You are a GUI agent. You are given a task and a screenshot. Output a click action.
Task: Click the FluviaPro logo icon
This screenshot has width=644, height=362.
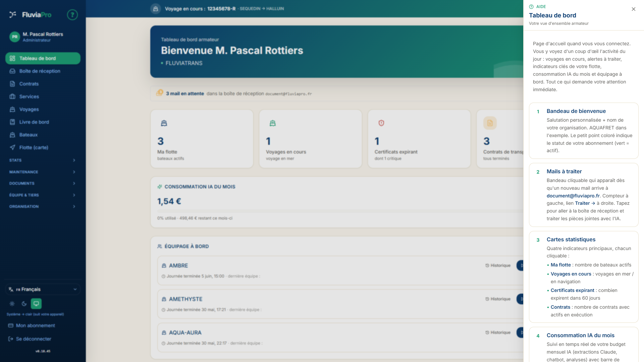(x=13, y=14)
